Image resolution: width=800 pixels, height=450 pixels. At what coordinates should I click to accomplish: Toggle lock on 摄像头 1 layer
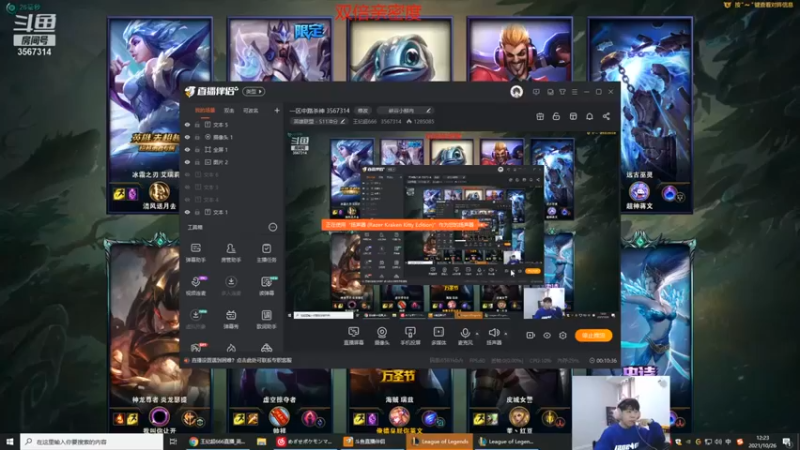[x=197, y=137]
